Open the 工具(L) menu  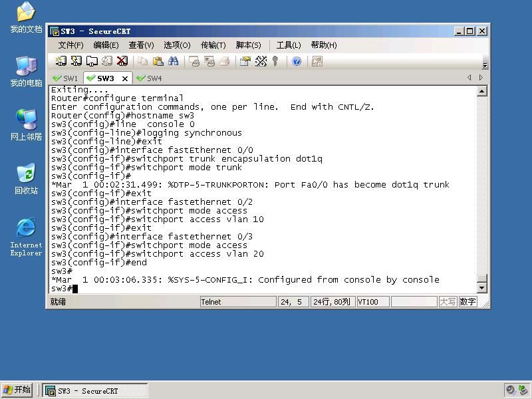click(289, 45)
